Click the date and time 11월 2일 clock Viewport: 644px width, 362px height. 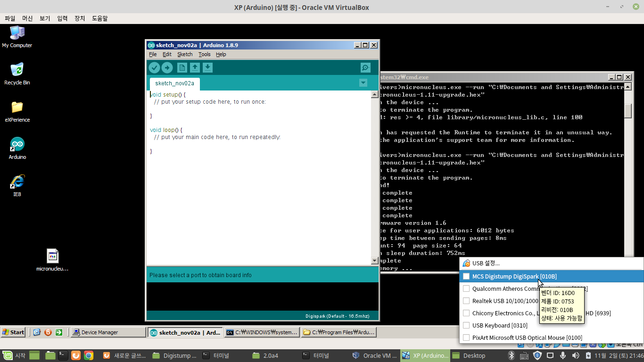coord(619,355)
